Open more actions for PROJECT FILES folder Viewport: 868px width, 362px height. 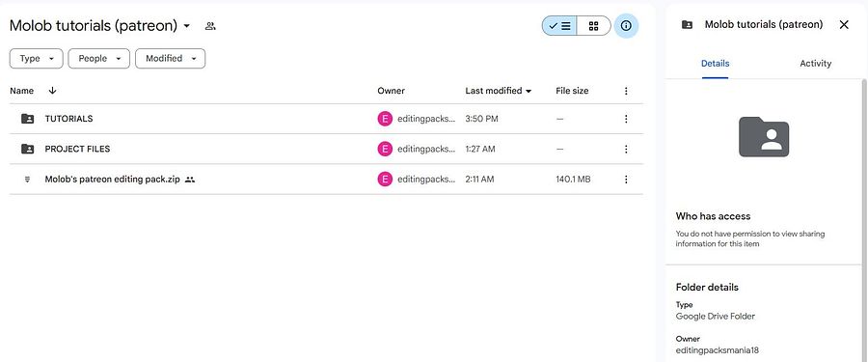[x=626, y=149]
